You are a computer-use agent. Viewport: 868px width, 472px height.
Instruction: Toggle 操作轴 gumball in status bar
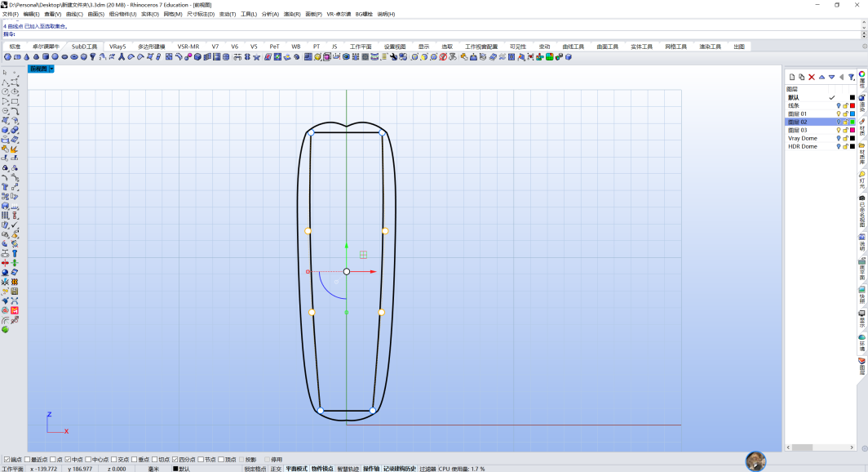point(371,469)
